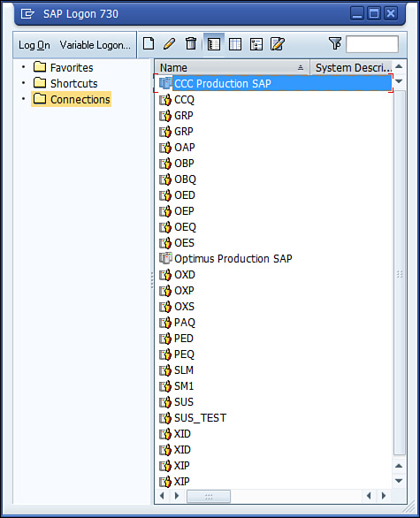Viewport: 420px width, 518px height.
Task: Expand the Connections tree node bullet
Action: click(x=23, y=98)
